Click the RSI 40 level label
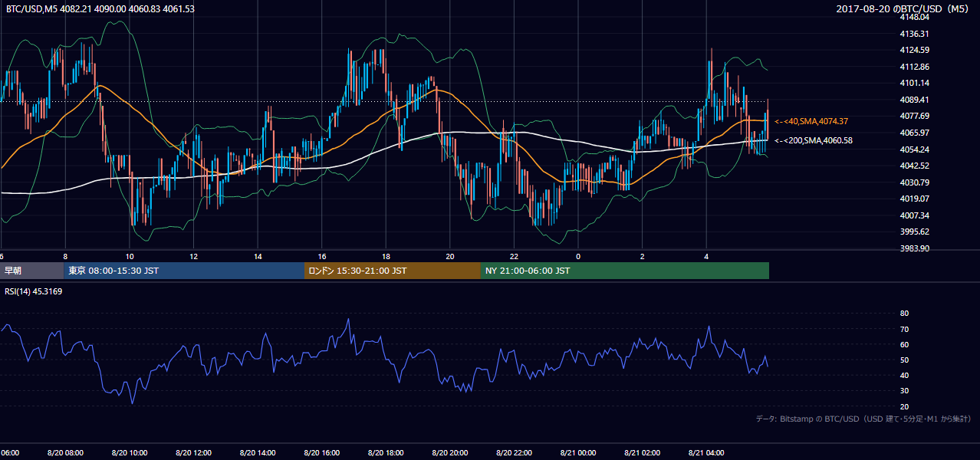This screenshot has height=460, width=980. pyautogui.click(x=904, y=375)
